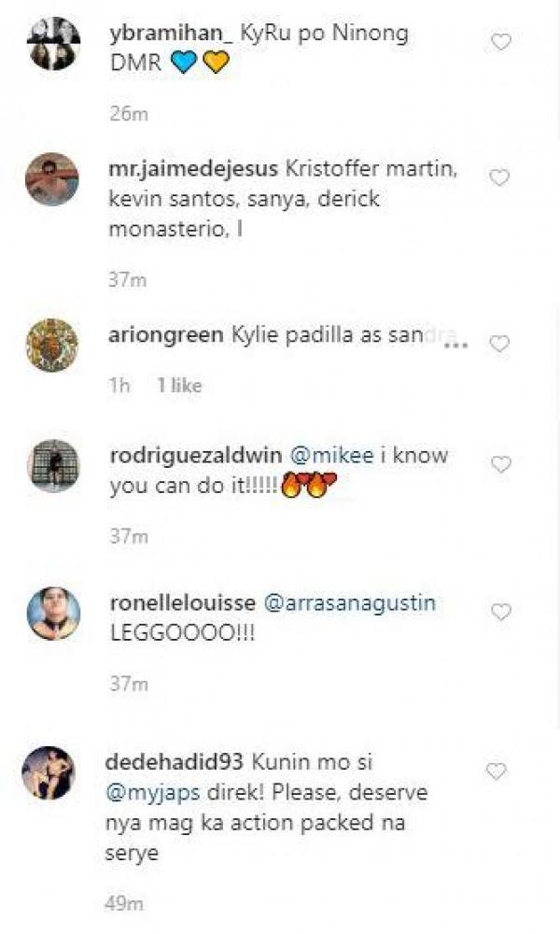Screen dimensions: 560x934
Task: Like dedehadid93's comment with the heart
Action: [497, 771]
